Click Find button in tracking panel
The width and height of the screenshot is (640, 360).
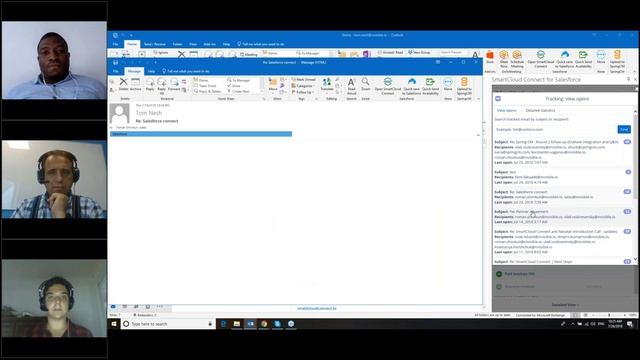point(624,129)
